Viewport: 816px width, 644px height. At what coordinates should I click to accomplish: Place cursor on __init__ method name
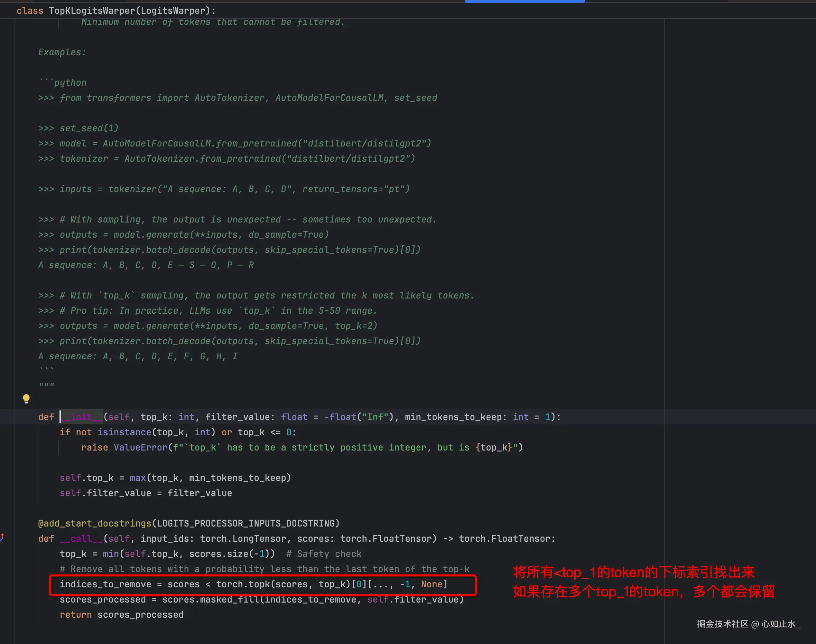pyautogui.click(x=82, y=417)
